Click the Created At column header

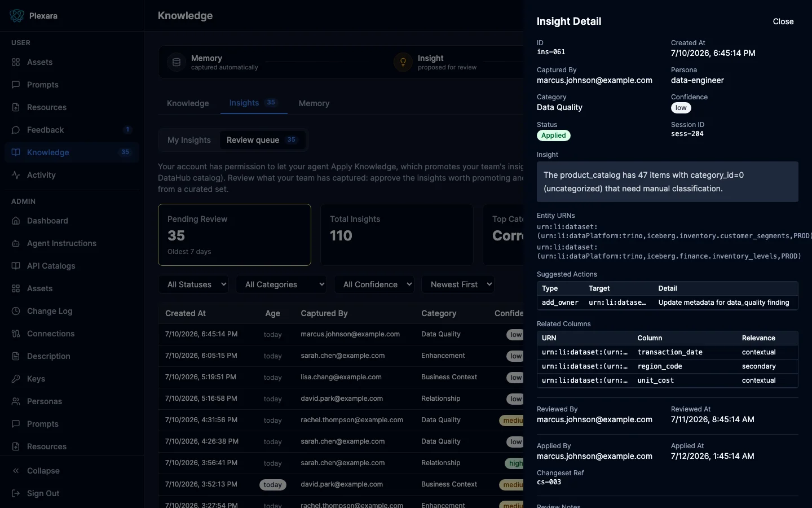[186, 313]
